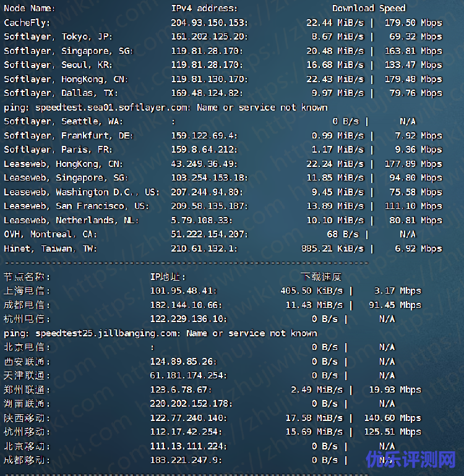The width and height of the screenshot is (464, 476).
Task: Click the 节点名称 column header
Action: 27,277
